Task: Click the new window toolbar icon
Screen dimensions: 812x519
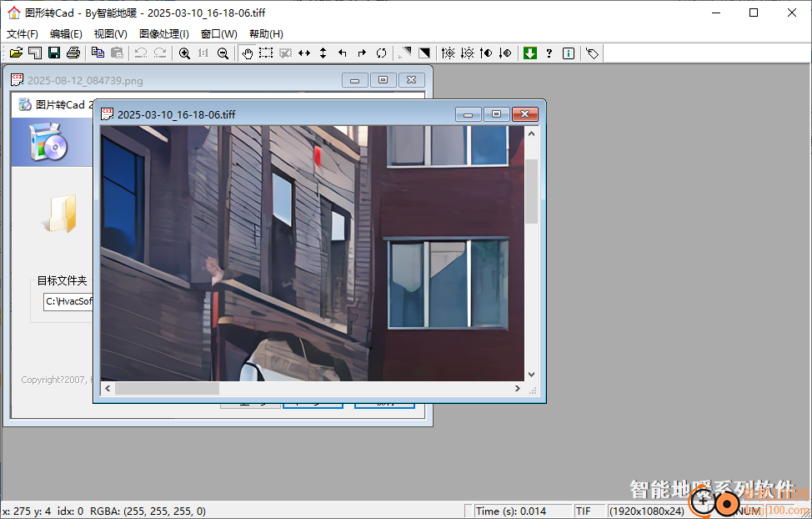Action: pyautogui.click(x=35, y=53)
